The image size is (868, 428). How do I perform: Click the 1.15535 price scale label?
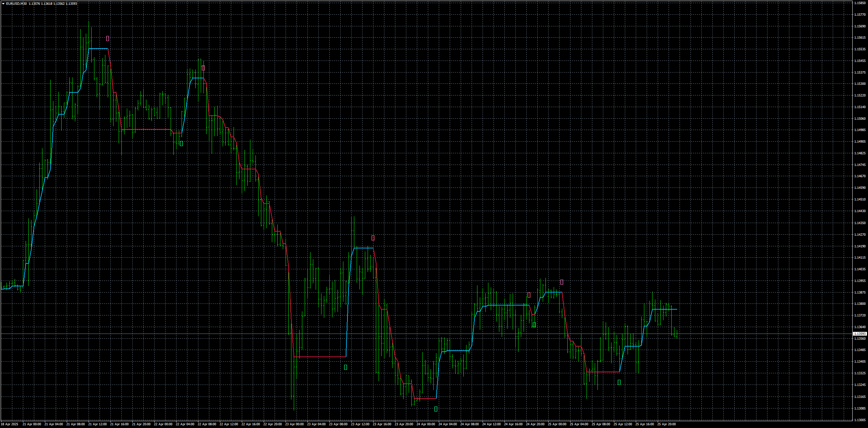point(860,49)
